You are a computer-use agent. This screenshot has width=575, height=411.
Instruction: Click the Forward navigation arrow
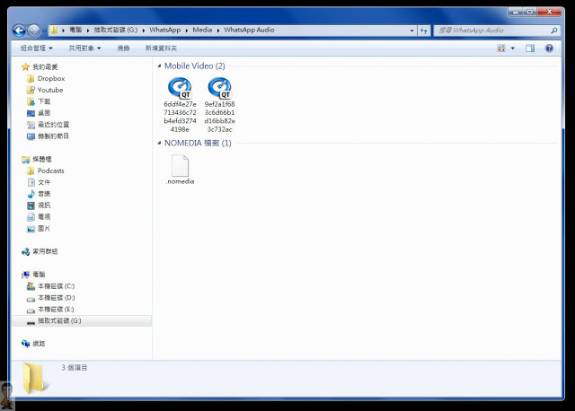pyautogui.click(x=34, y=30)
